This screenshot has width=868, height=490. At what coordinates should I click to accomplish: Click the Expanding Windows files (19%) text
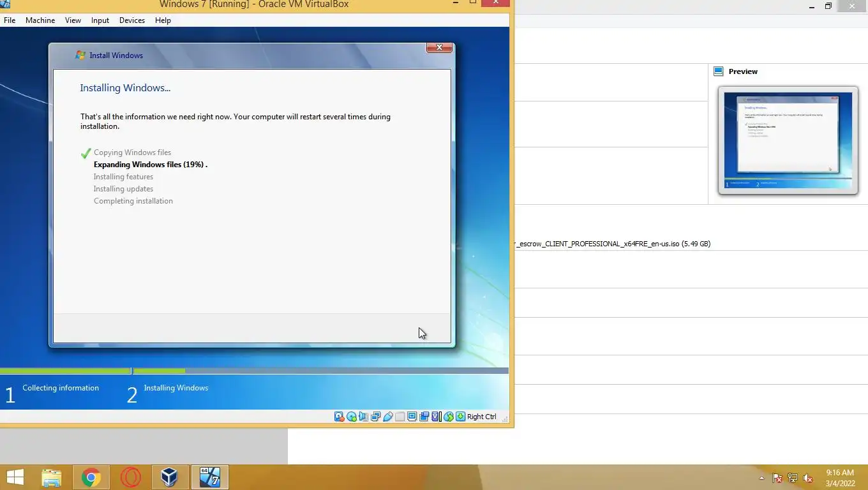(x=151, y=165)
